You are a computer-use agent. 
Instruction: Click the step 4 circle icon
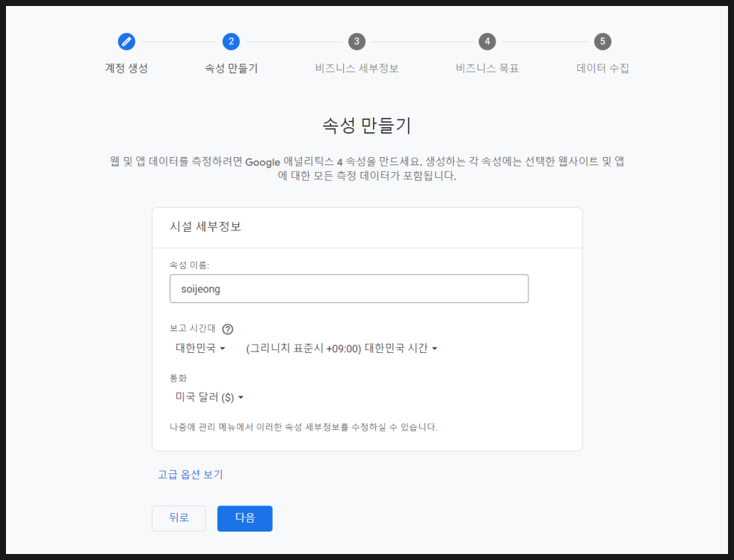coord(487,41)
